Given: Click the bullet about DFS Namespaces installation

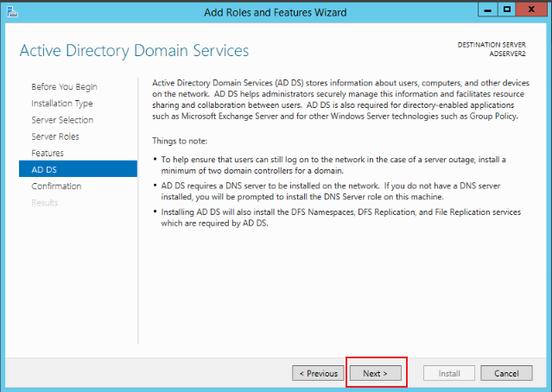Looking at the screenshot, I should (340, 218).
